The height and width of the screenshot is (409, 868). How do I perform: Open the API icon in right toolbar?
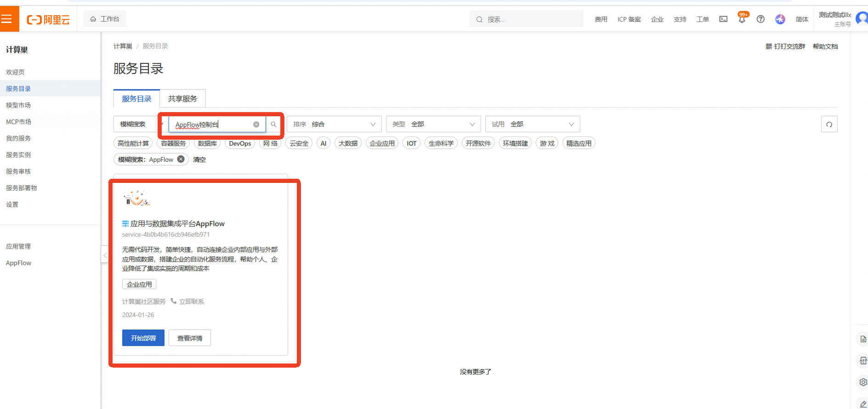(x=863, y=361)
